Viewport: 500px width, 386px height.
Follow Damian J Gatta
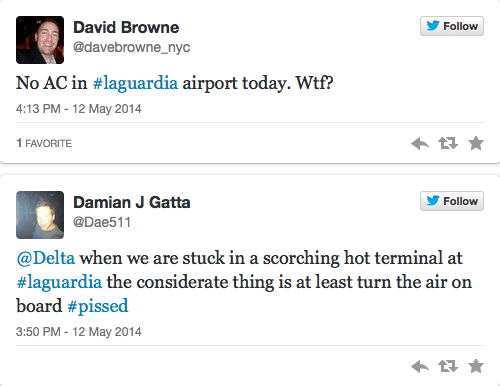pyautogui.click(x=452, y=201)
